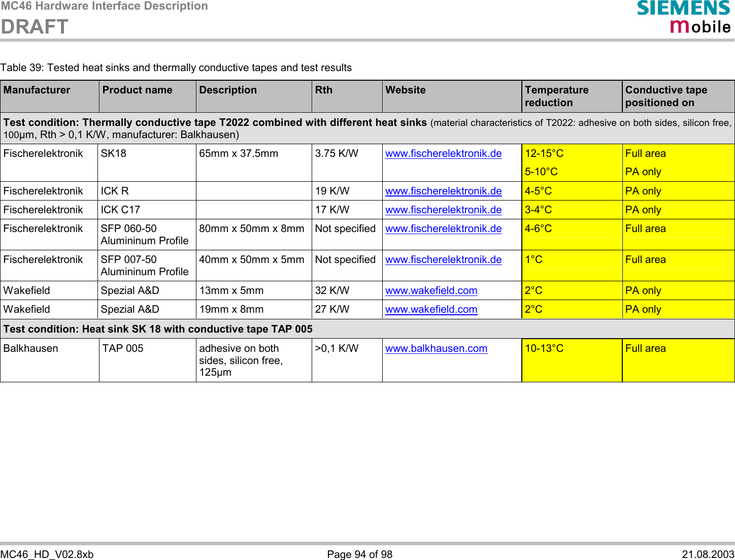Click the SK 18 with TAP 005 test condition row
The image size is (735, 560).
point(367,329)
